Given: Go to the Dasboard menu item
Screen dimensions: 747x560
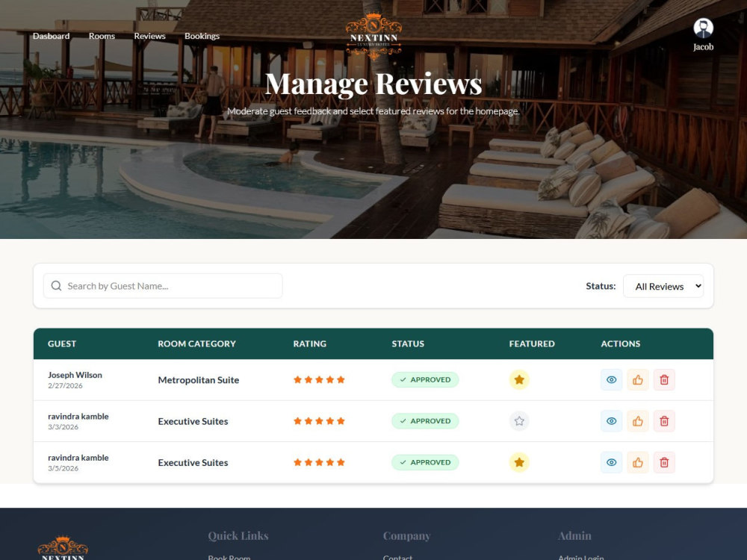Looking at the screenshot, I should tap(51, 36).
